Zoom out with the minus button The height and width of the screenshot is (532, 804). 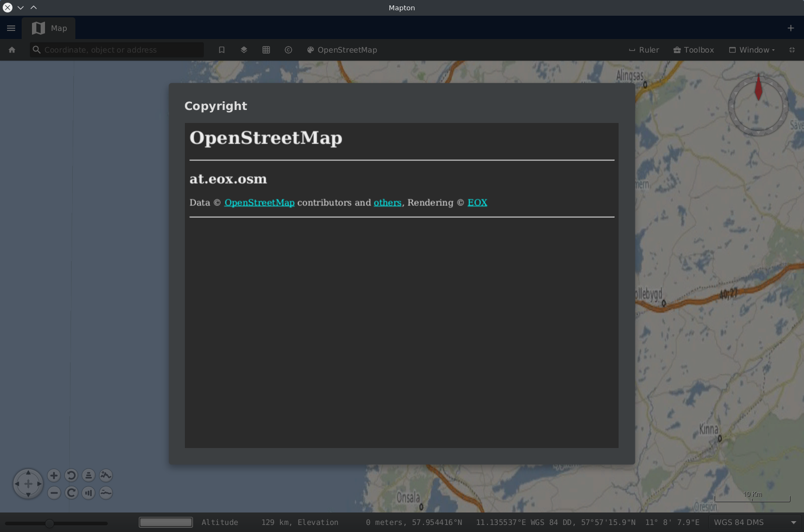pos(54,493)
